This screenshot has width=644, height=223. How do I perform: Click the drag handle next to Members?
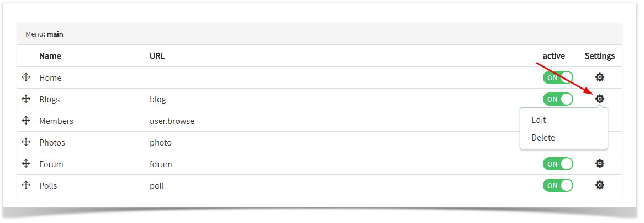click(x=26, y=121)
